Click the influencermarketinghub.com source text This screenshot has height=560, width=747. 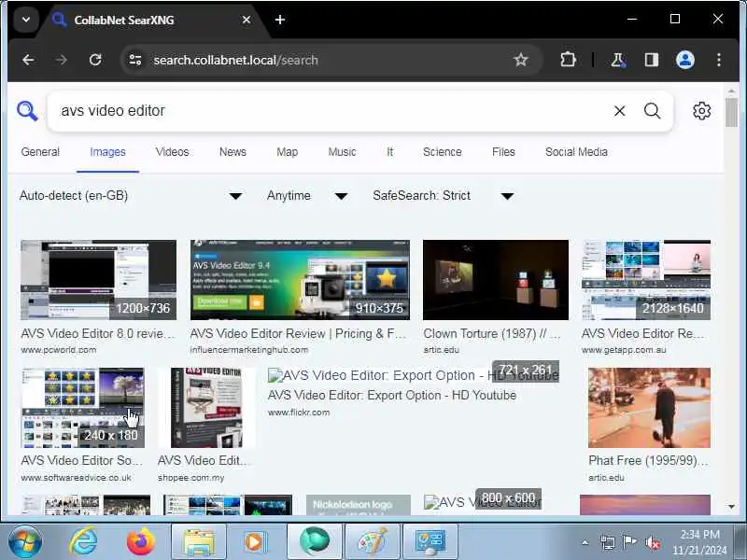(248, 350)
